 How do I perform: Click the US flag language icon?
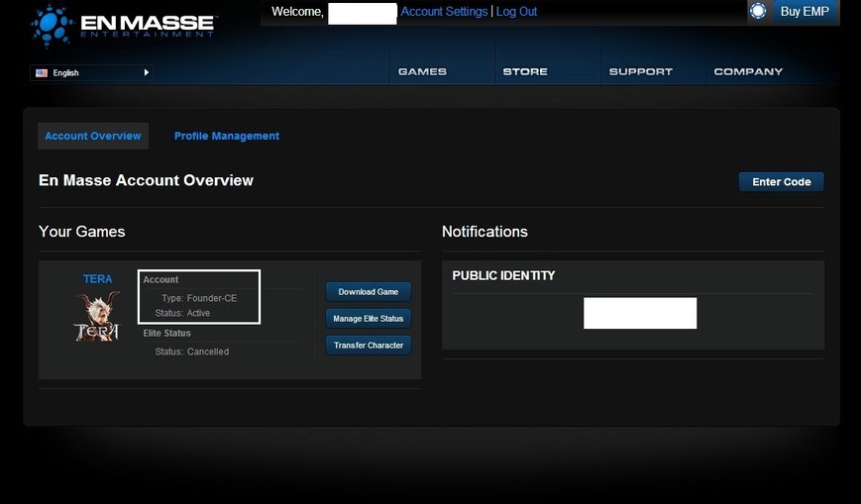pyautogui.click(x=42, y=73)
